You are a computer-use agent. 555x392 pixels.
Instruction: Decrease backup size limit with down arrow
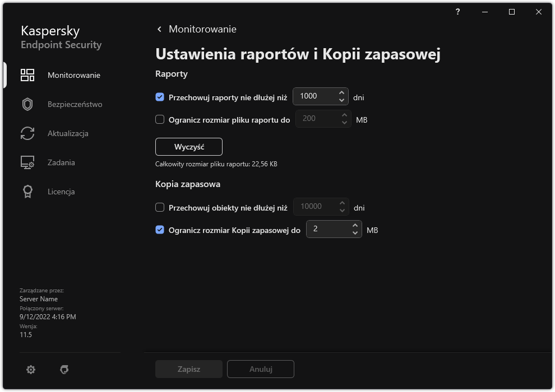(x=355, y=232)
